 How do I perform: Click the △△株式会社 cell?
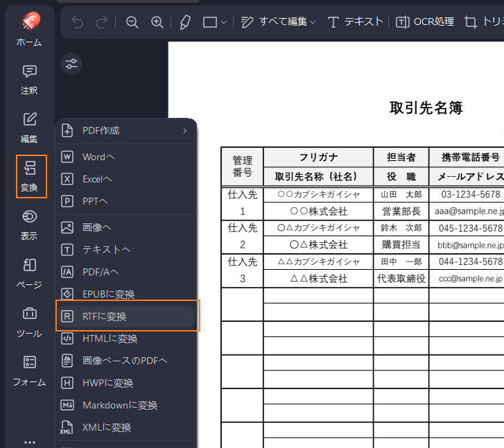tap(318, 279)
